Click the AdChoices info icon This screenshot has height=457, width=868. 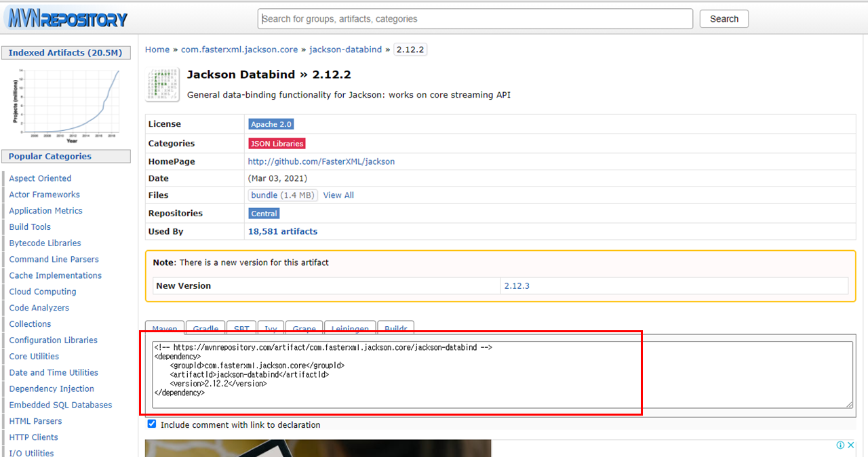(x=840, y=445)
